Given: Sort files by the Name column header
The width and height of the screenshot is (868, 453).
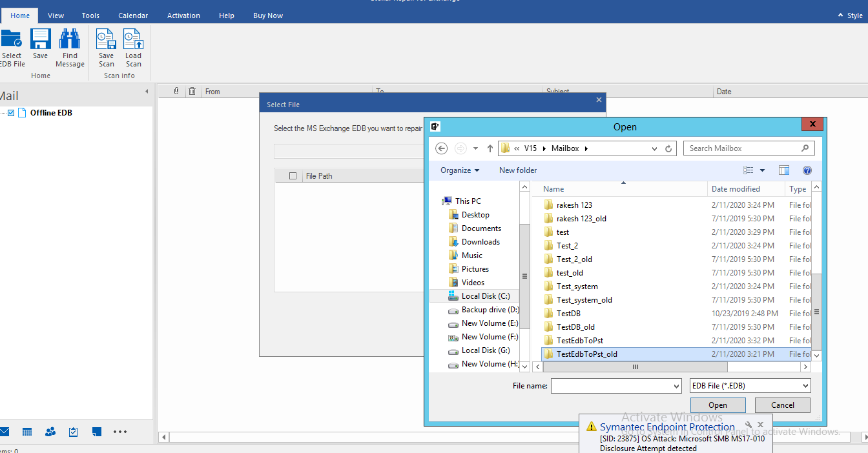Looking at the screenshot, I should tap(625, 189).
